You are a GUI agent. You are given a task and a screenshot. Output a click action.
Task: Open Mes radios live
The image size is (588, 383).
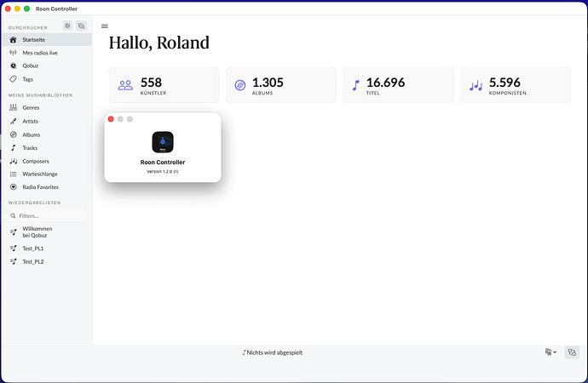pyautogui.click(x=47, y=53)
